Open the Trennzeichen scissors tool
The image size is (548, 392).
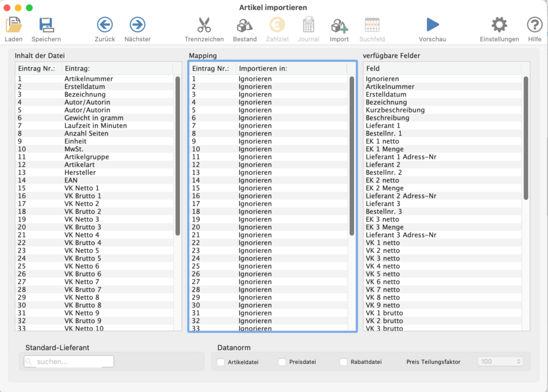[204, 25]
